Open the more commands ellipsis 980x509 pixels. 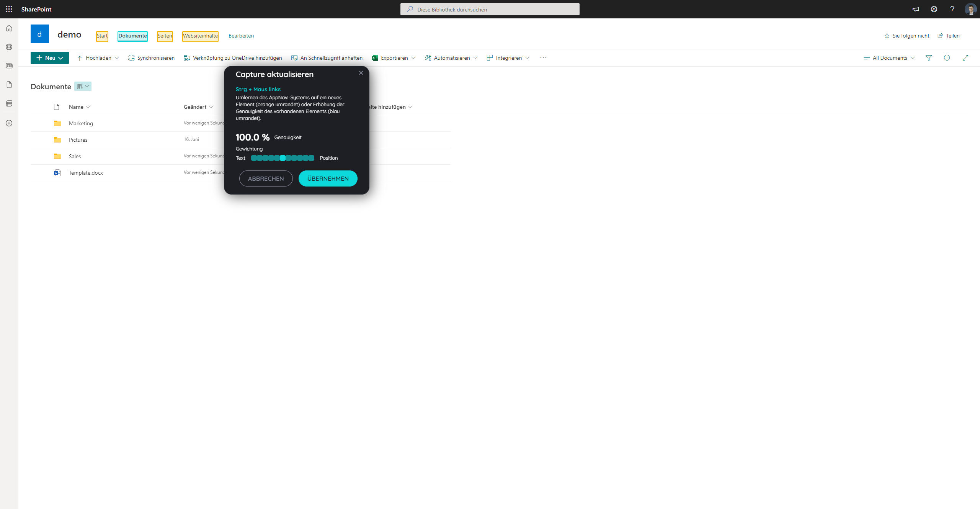point(543,58)
